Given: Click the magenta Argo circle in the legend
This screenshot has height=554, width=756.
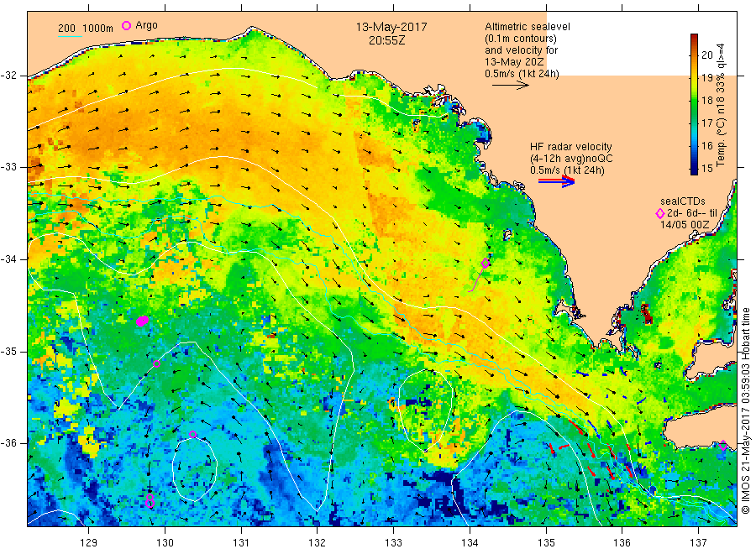Looking at the screenshot, I should tap(126, 25).
